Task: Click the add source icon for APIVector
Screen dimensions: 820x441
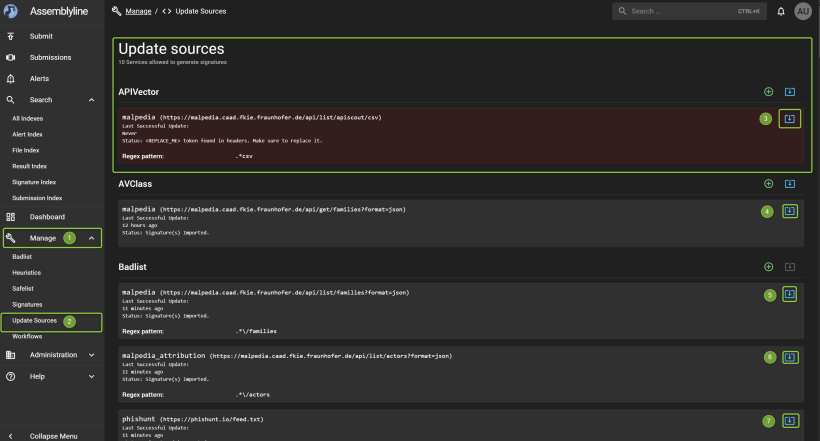Action: (x=768, y=92)
